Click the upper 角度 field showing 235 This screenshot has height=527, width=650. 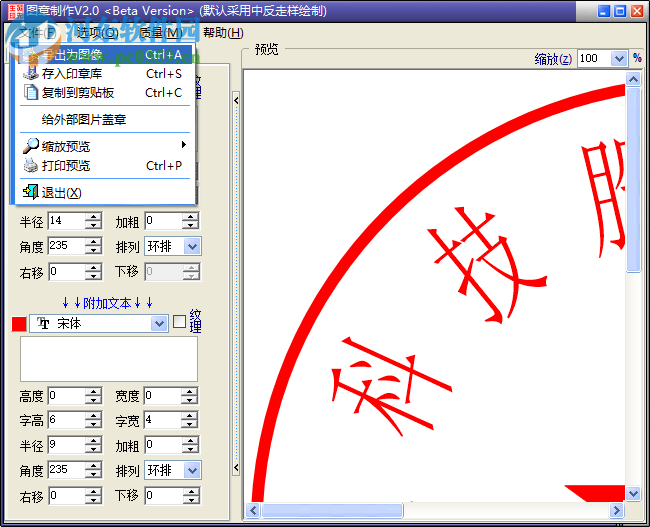point(67,246)
